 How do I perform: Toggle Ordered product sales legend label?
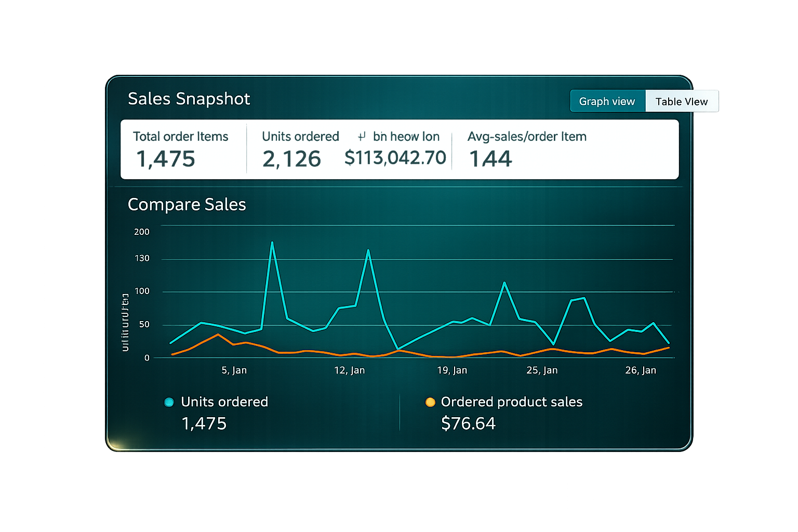tap(511, 402)
